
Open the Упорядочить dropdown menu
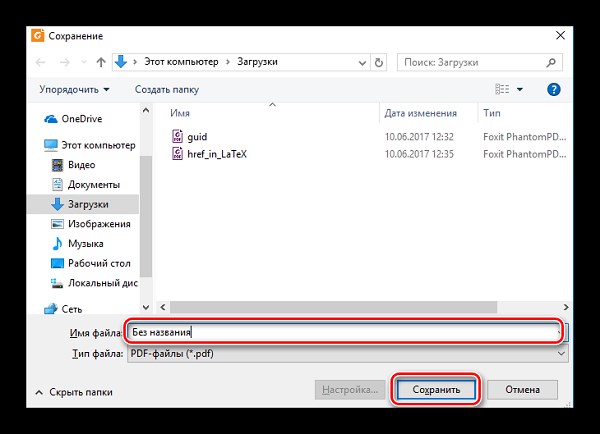click(74, 90)
